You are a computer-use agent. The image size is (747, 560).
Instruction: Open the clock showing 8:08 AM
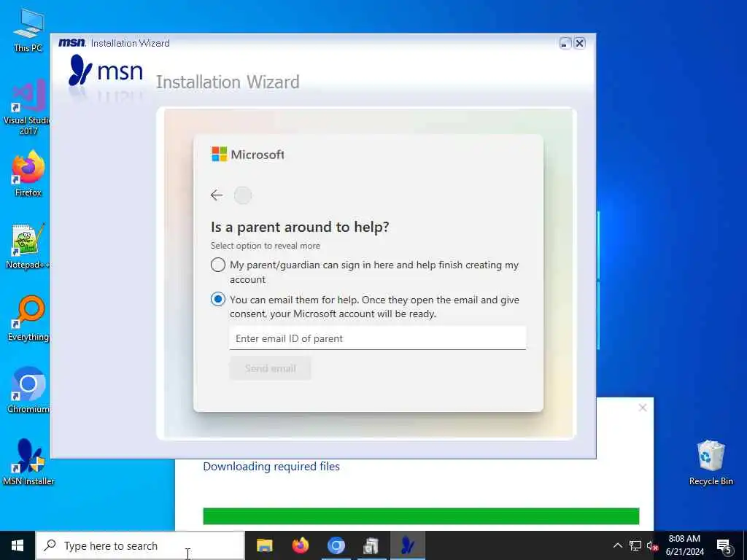(684, 545)
